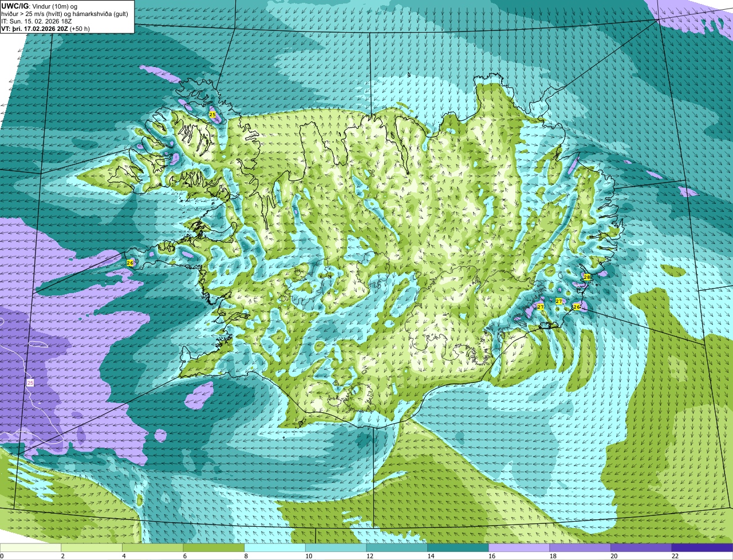
Task: Click the white 25 gust contour label
Action: click(x=30, y=382)
